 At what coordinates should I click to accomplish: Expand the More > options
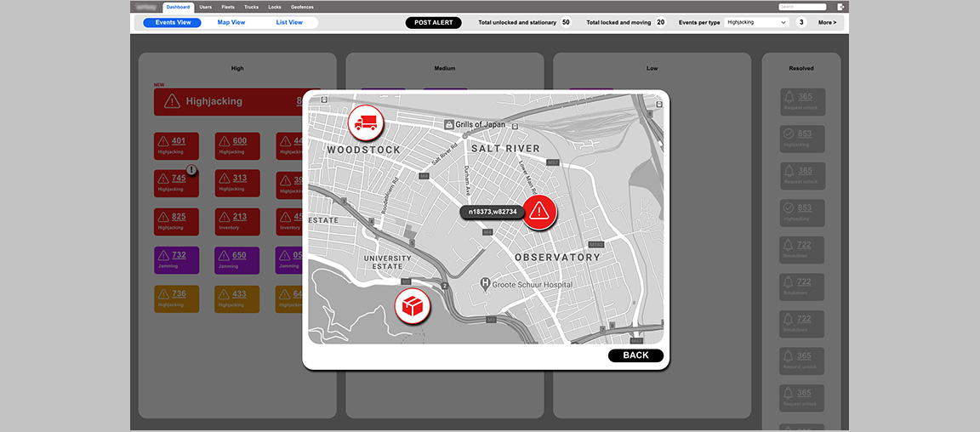click(x=827, y=23)
